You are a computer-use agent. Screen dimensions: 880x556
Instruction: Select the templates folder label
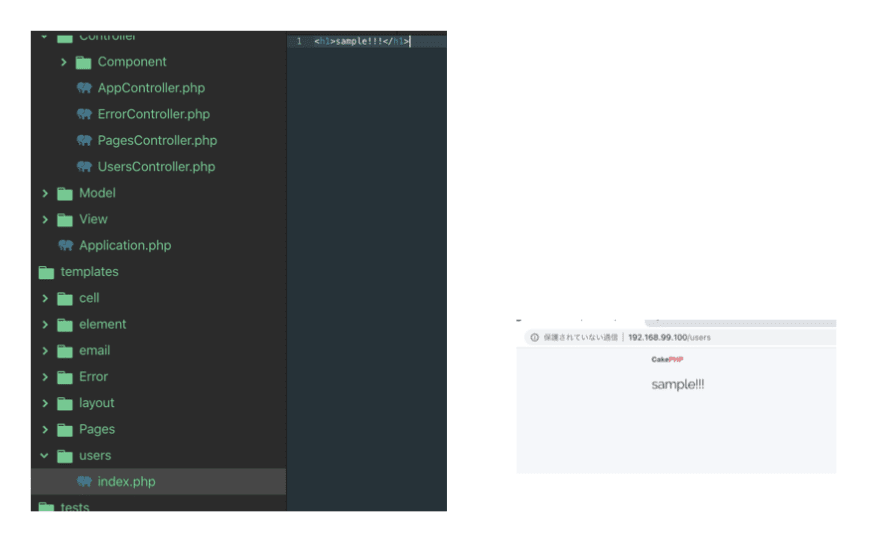[89, 272]
